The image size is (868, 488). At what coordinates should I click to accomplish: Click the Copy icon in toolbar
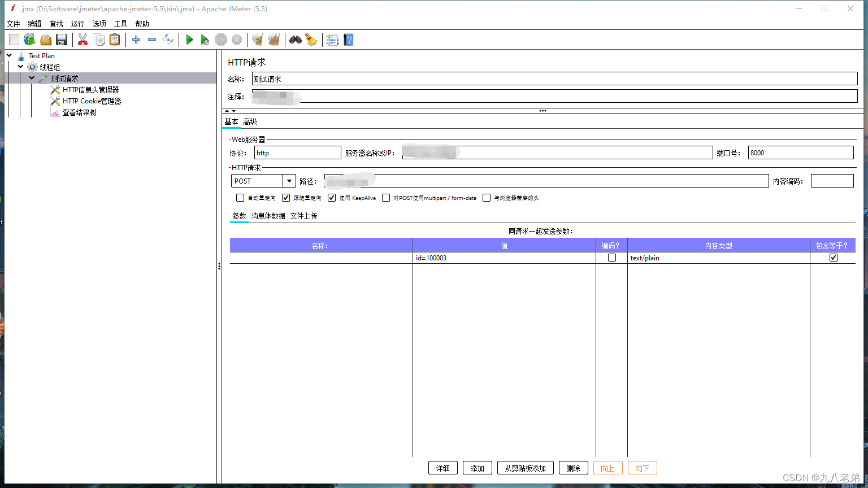tap(99, 40)
